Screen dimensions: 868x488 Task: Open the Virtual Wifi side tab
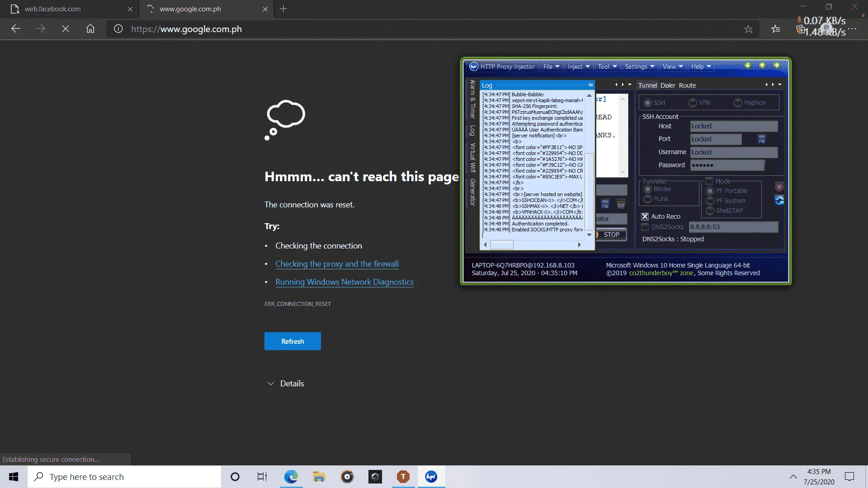click(x=472, y=158)
